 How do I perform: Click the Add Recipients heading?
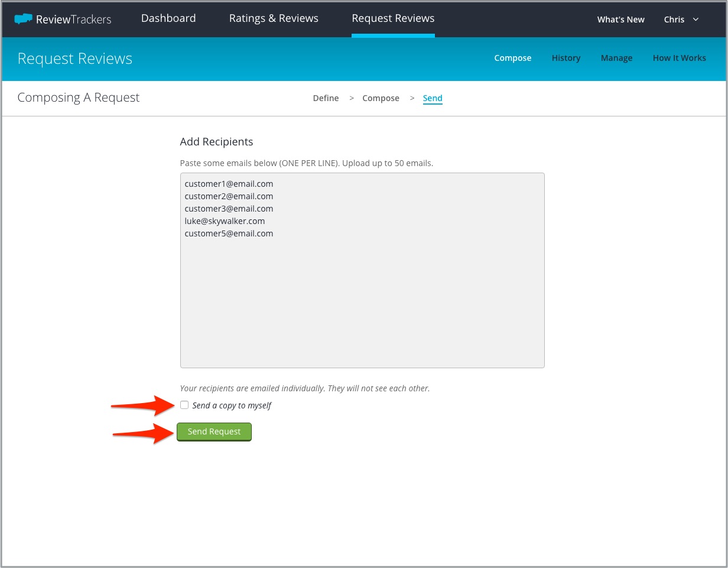tap(216, 142)
